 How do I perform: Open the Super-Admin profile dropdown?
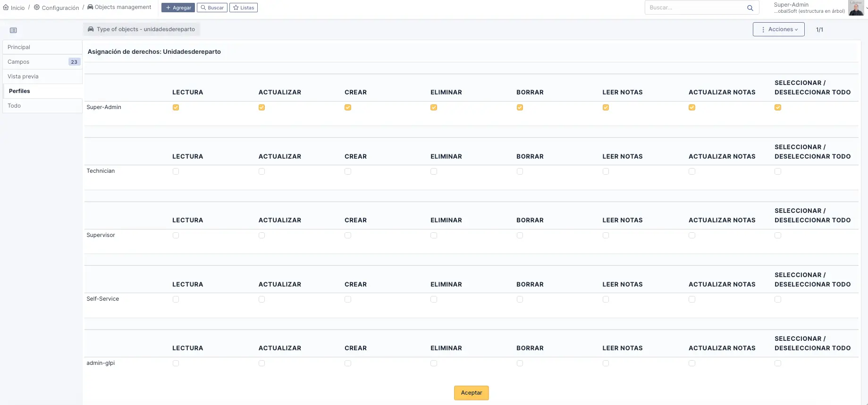[x=809, y=8]
